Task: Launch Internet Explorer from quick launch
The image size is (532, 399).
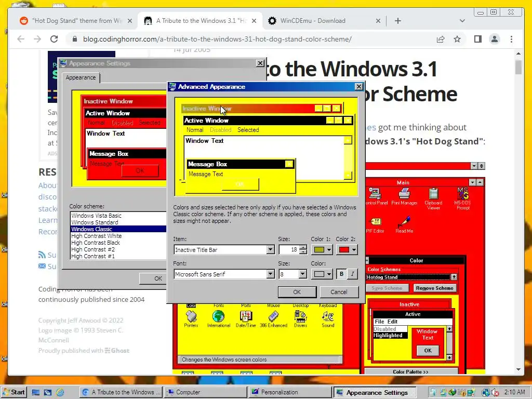Action: coord(60,393)
